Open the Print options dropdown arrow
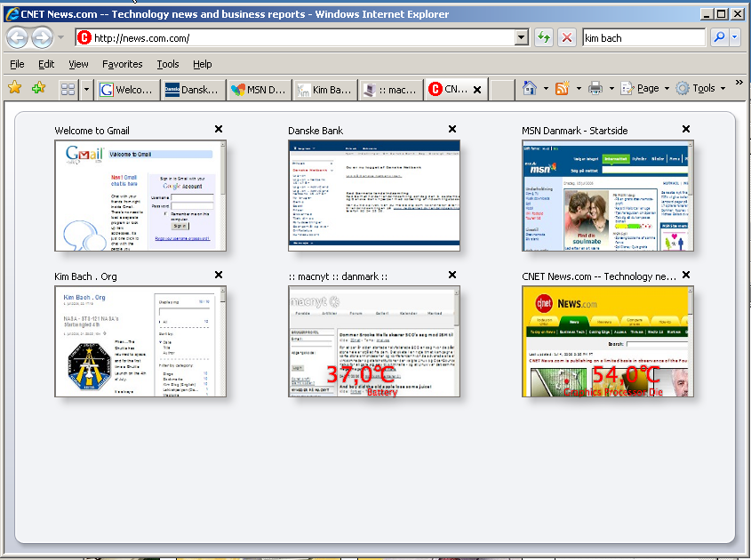The width and height of the screenshot is (751, 560). (611, 88)
